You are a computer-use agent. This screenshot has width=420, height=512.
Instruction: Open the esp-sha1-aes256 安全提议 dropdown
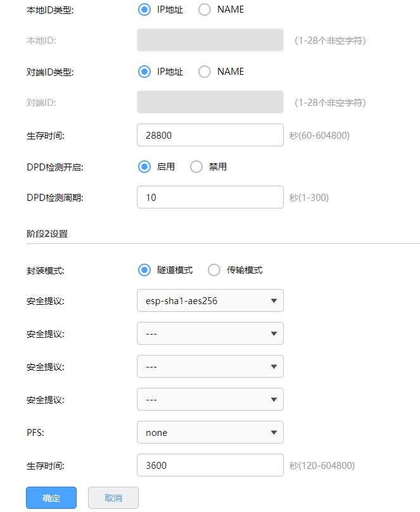pyautogui.click(x=210, y=301)
